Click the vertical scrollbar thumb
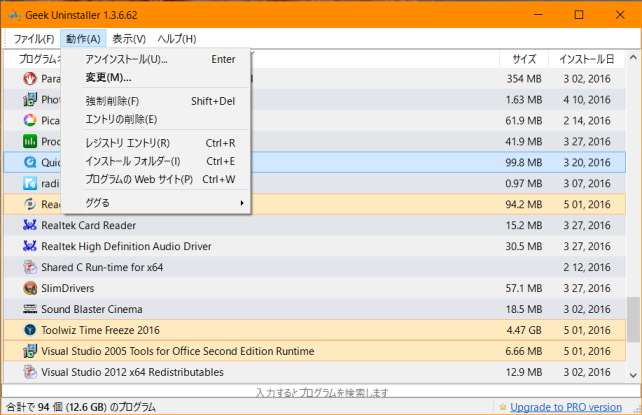Viewport: 642px width, 415px height. 633,319
